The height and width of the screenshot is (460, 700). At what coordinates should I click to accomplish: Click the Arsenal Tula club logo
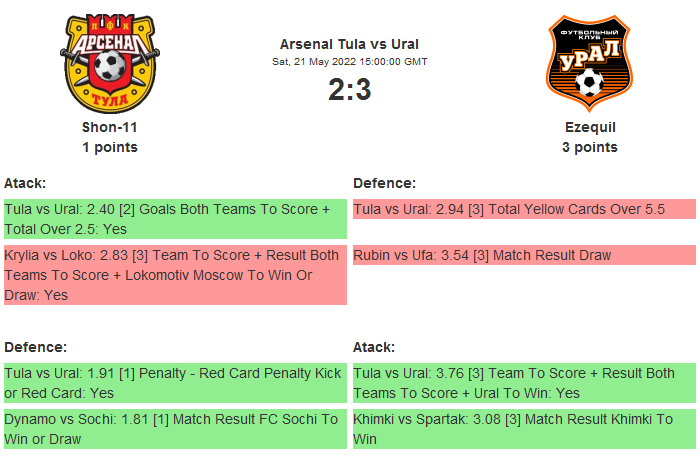(110, 62)
